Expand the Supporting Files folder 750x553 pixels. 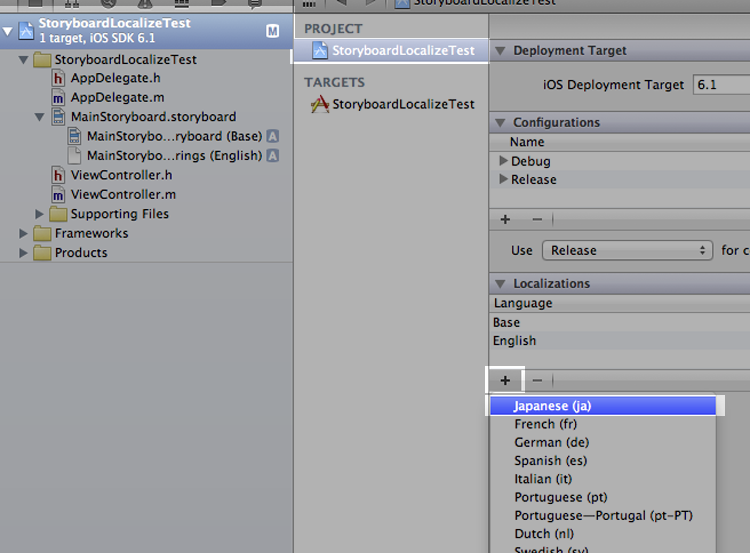(x=40, y=214)
